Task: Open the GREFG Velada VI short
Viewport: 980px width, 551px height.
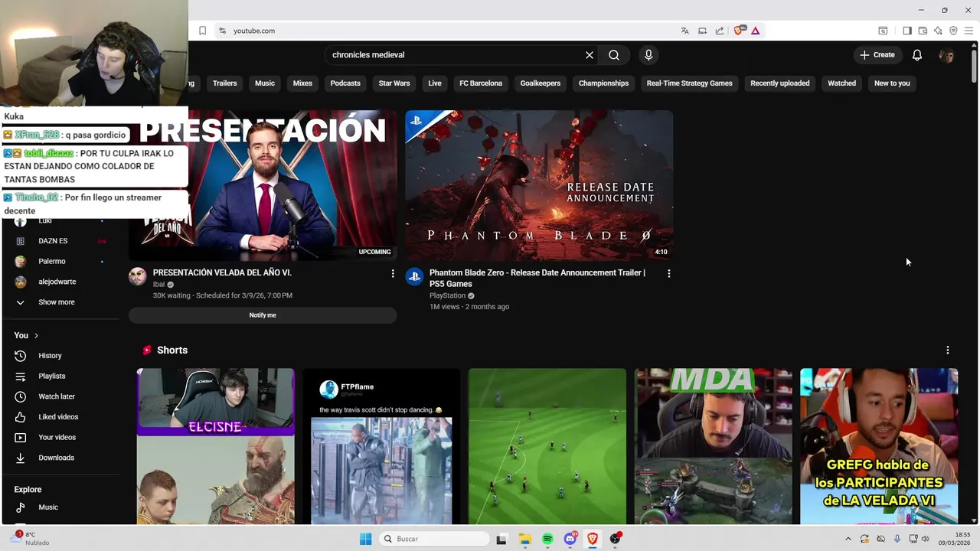Action: 879,446
